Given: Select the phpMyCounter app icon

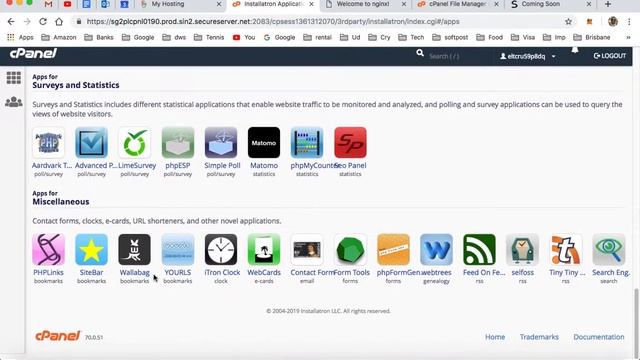Looking at the screenshot, I should pyautogui.click(x=307, y=142).
